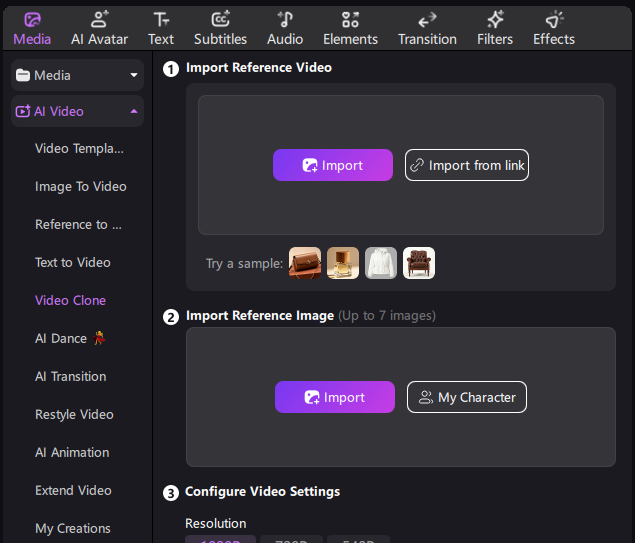
Task: Open the Transition arrows icon
Action: click(427, 19)
